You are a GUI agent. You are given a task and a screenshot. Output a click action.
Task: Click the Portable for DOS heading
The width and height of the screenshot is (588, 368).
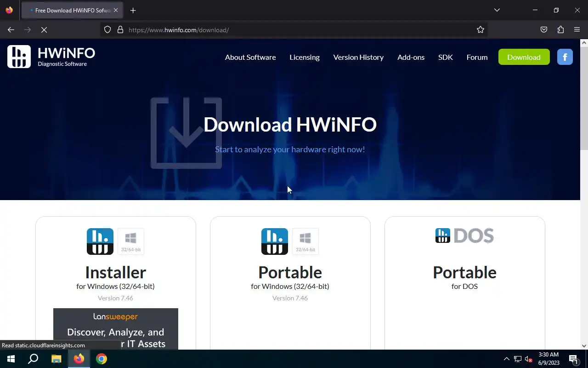464,272
